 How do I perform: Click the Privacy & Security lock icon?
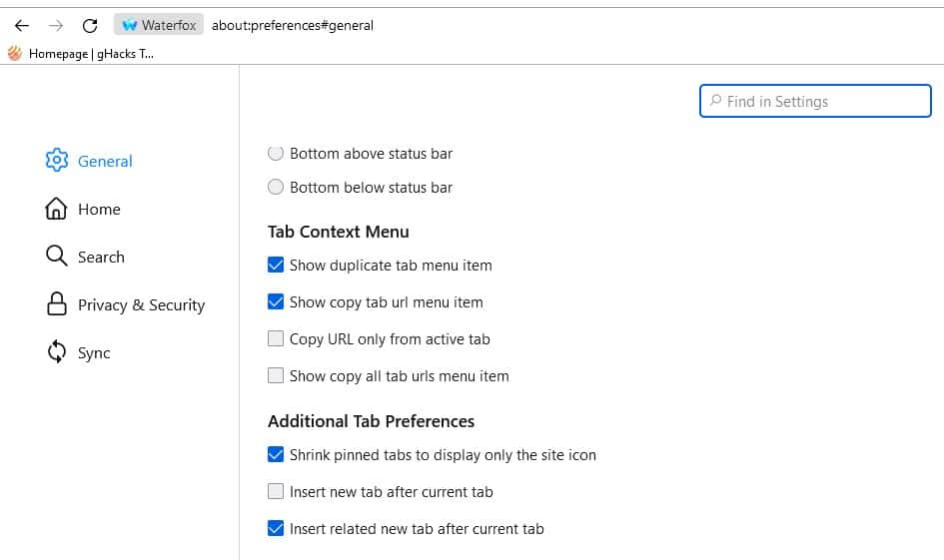tap(57, 303)
